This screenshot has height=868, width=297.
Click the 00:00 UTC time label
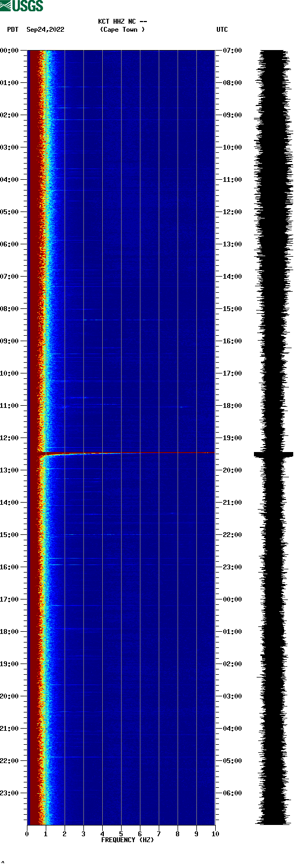tap(232, 599)
